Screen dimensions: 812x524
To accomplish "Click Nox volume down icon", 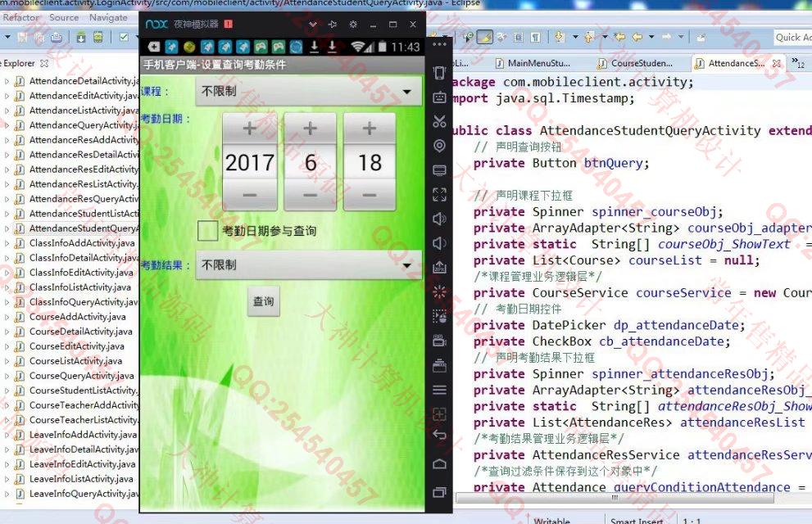I will point(439,243).
